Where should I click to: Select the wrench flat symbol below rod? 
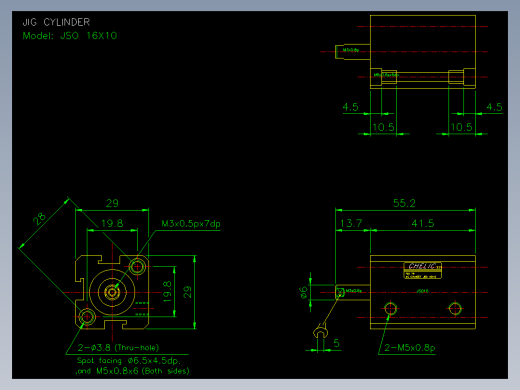321,331
